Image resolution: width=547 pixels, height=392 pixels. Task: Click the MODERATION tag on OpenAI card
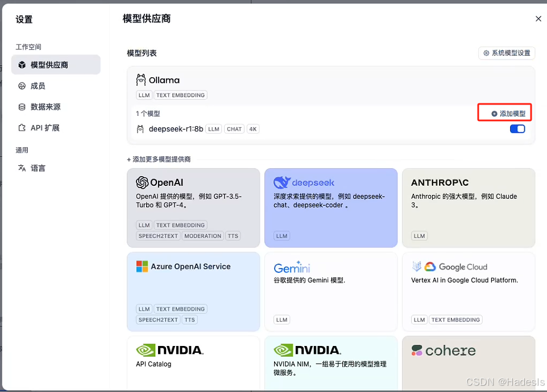coord(202,236)
